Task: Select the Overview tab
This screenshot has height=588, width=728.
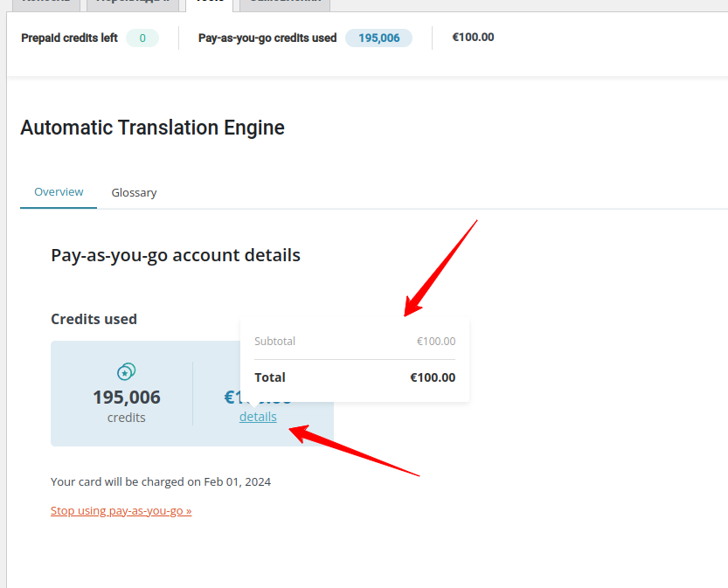Action: pos(59,192)
